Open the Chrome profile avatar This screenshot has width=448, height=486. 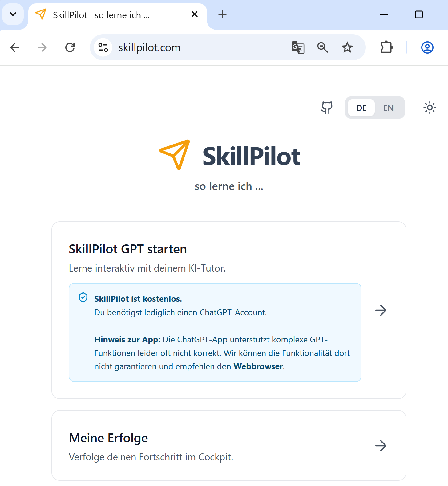[427, 47]
